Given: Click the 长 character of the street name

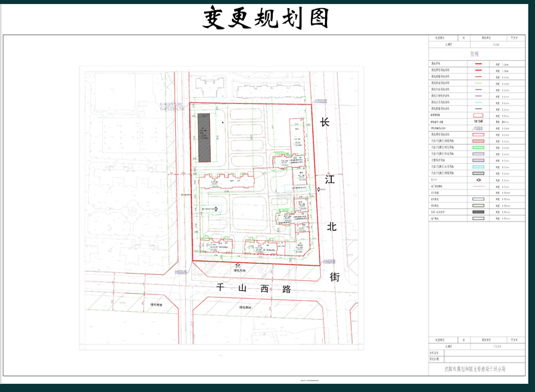Looking at the screenshot, I should 326,123.
